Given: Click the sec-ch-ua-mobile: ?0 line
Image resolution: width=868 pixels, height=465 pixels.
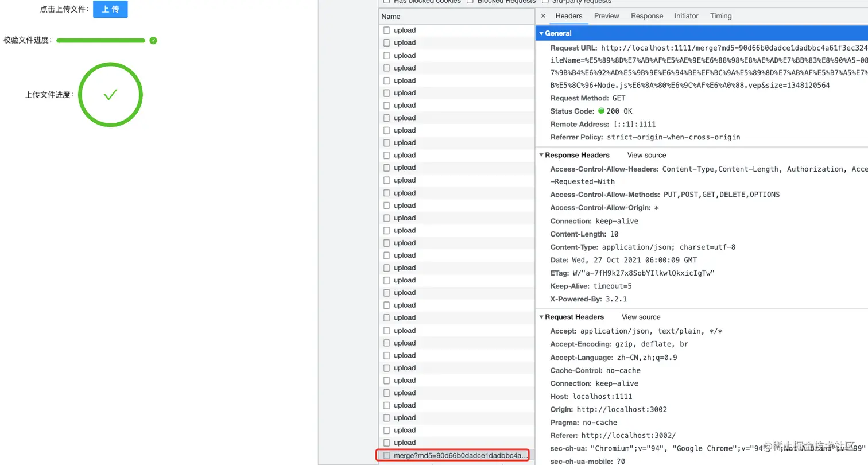Looking at the screenshot, I should (588, 462).
